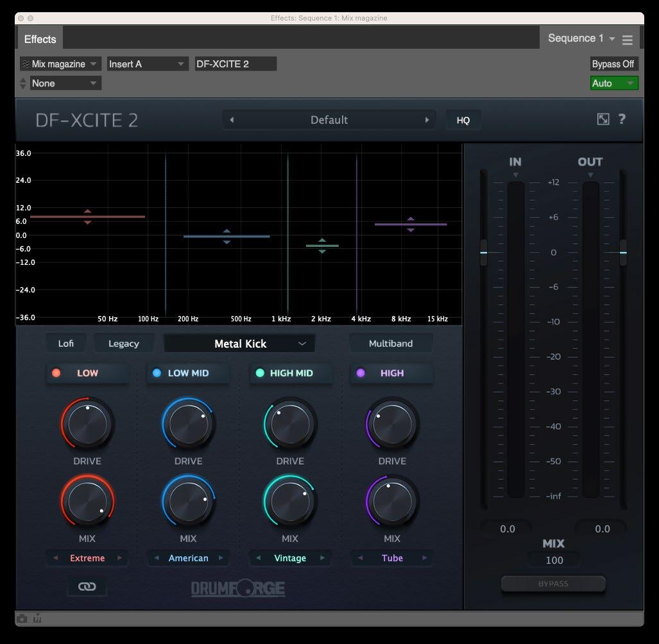Click the IN level fader handle
Viewport: 659px width, 644px height.
(484, 253)
